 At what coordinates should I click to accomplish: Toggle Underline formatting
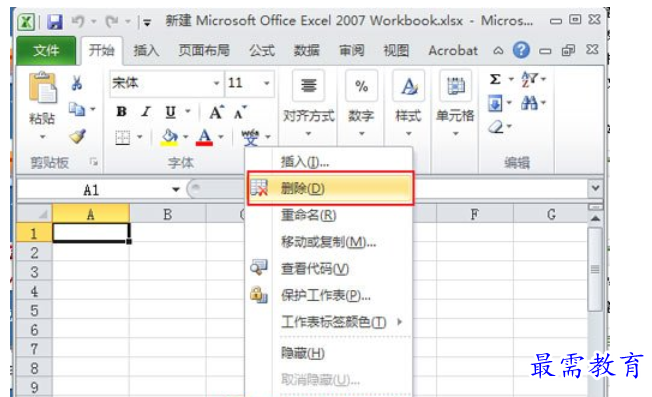170,112
